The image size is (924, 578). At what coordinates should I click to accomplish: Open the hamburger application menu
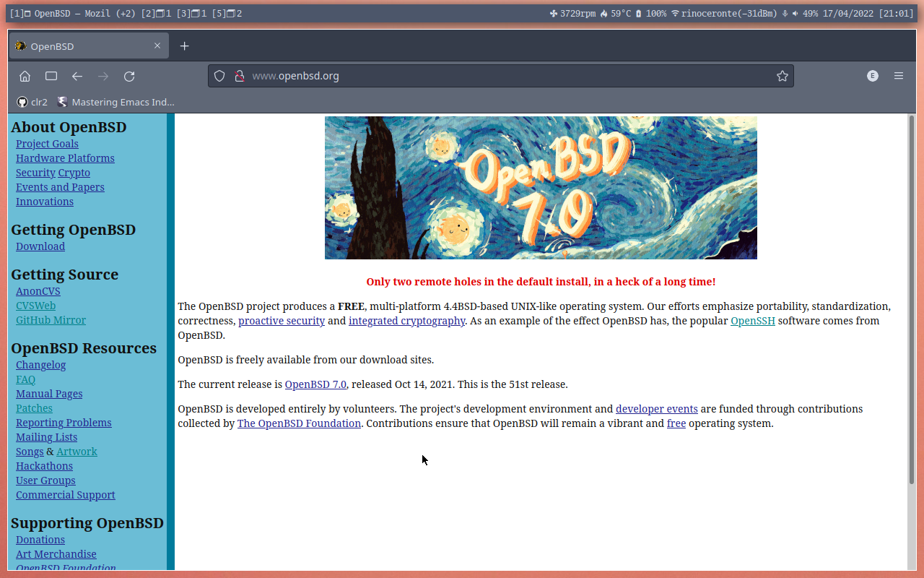[899, 76]
